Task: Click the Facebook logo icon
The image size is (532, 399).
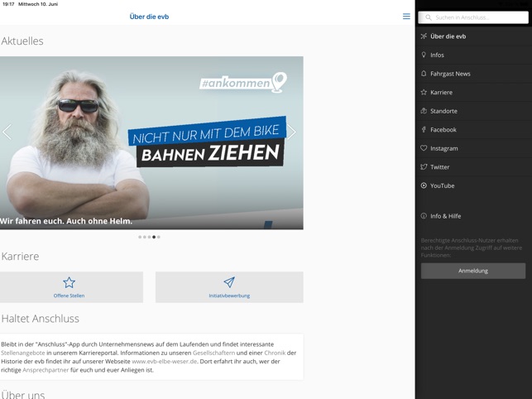Action: coord(424,129)
